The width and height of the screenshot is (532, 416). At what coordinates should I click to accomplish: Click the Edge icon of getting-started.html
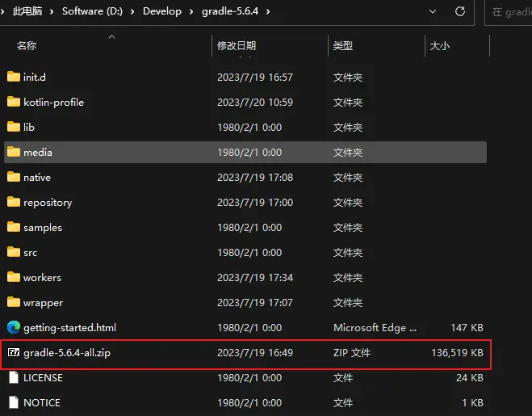[x=13, y=328]
